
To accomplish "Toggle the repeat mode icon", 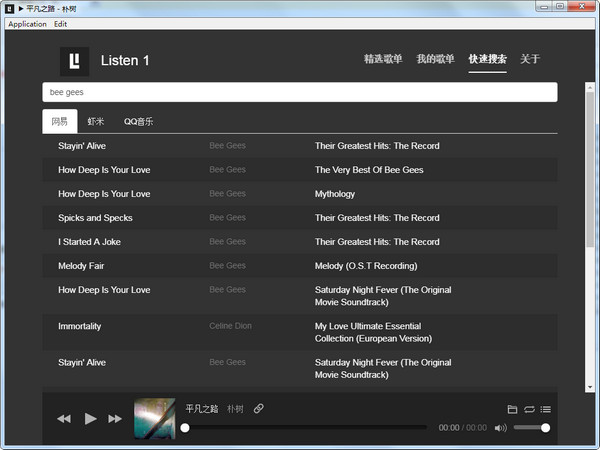I will [529, 409].
